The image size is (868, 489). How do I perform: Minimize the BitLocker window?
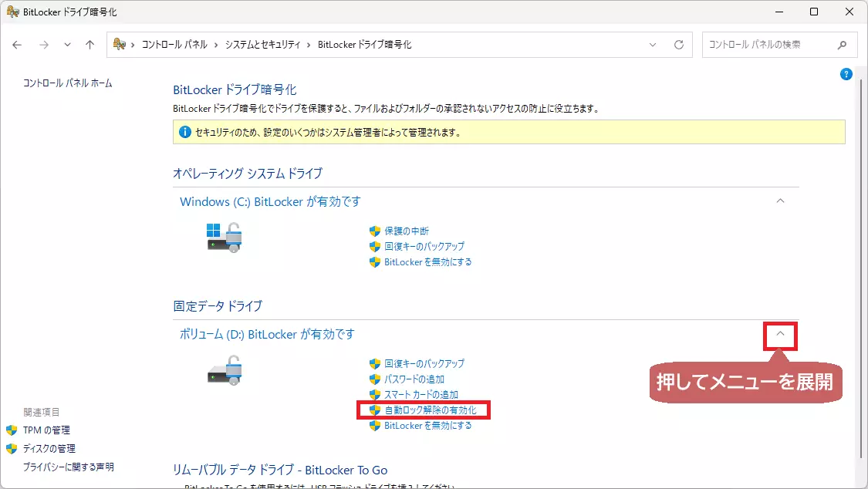tap(778, 12)
